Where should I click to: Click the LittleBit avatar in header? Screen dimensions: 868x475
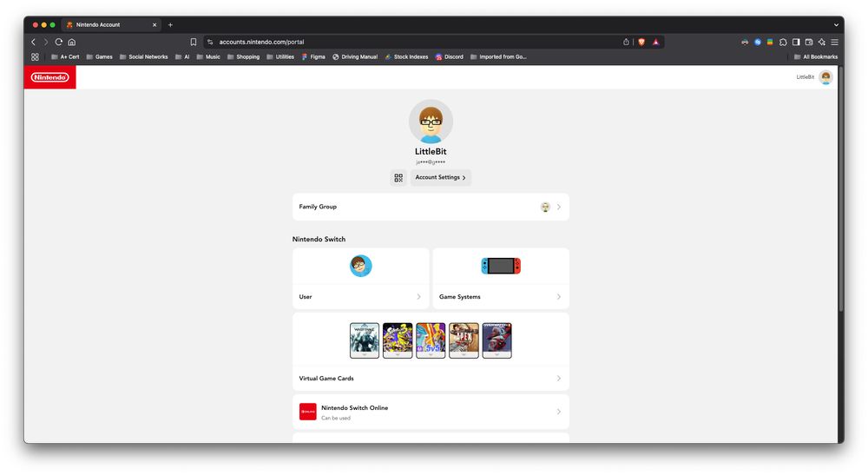point(826,77)
